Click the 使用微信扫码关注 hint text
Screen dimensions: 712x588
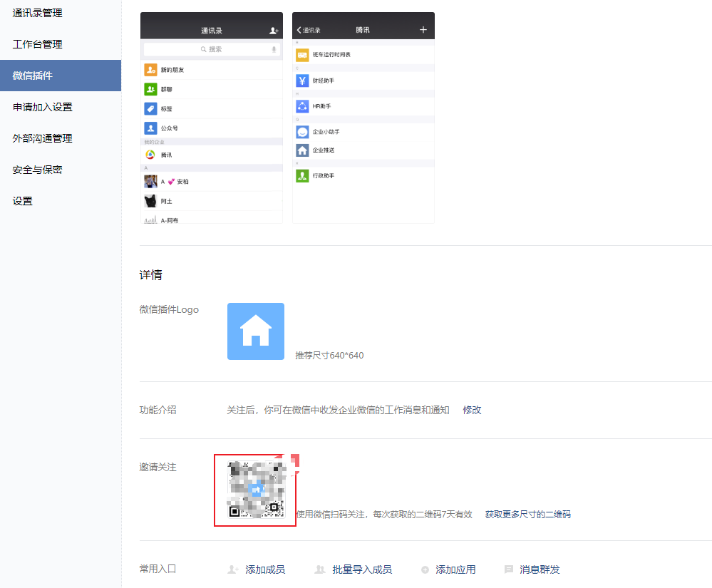click(385, 515)
